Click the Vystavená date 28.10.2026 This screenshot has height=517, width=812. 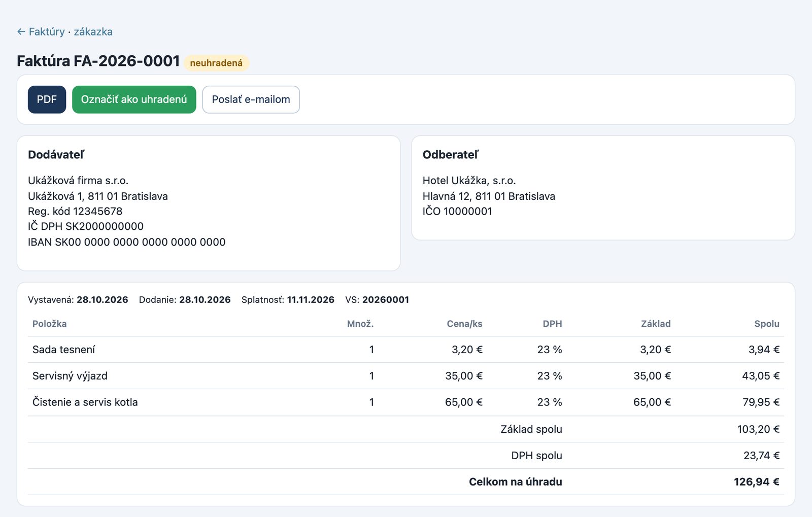[103, 300]
